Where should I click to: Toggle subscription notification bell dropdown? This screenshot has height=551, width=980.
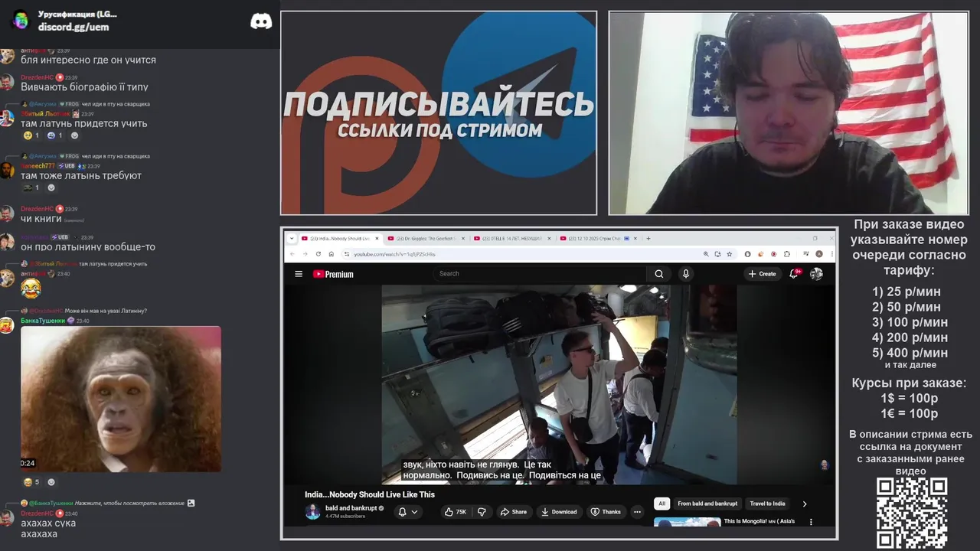(x=408, y=512)
